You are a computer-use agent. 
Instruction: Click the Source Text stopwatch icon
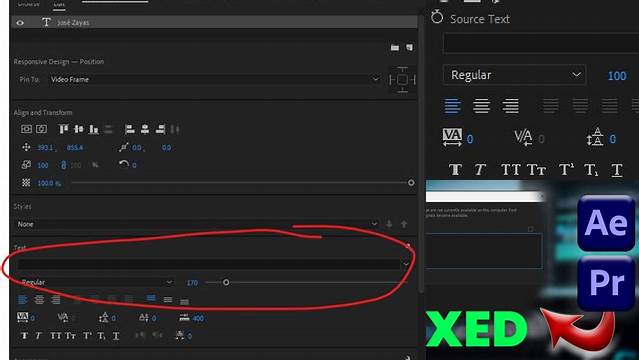pyautogui.click(x=437, y=17)
